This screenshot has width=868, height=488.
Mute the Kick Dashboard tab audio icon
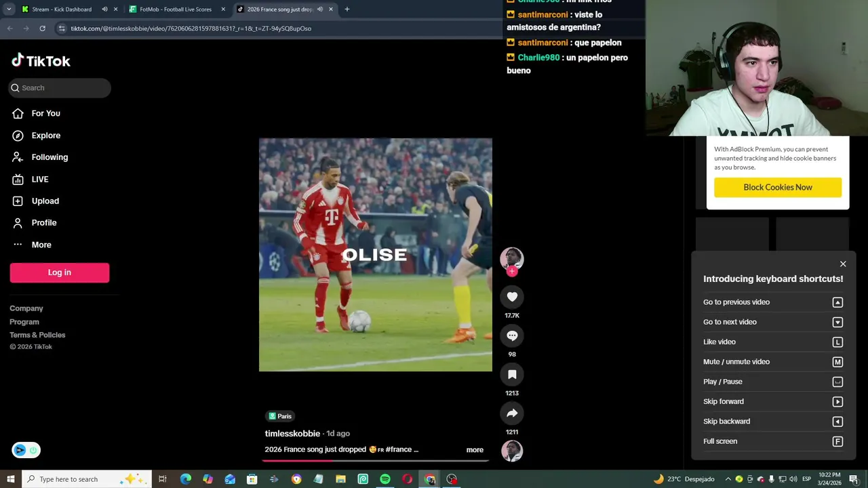click(x=104, y=9)
